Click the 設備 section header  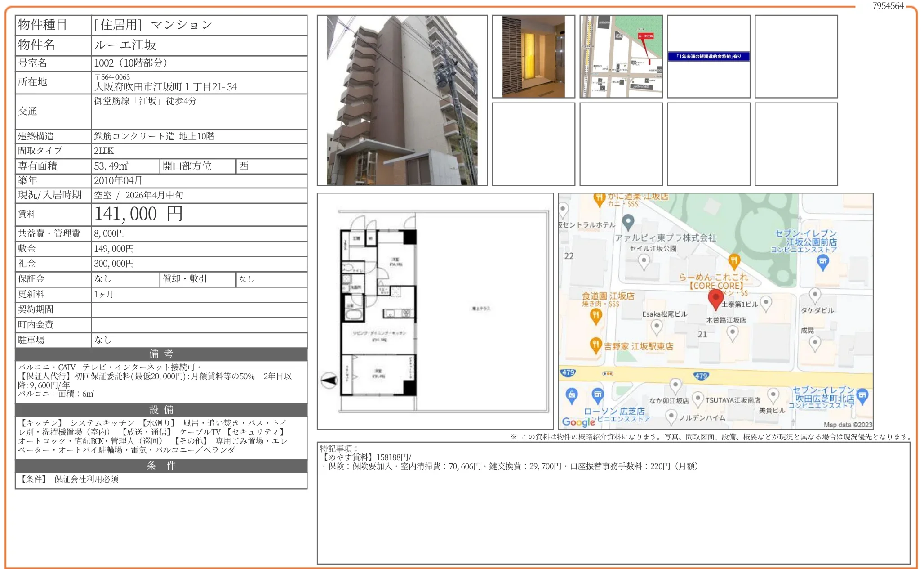(161, 410)
